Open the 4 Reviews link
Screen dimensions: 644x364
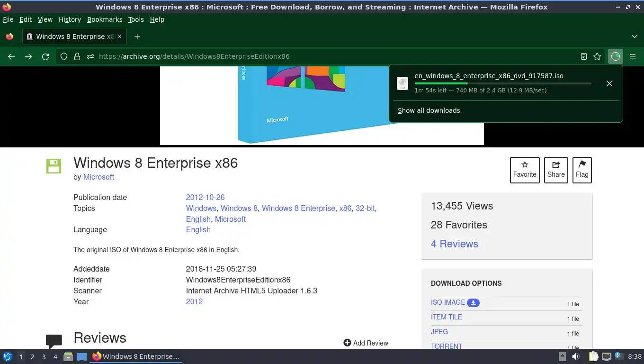[455, 244]
